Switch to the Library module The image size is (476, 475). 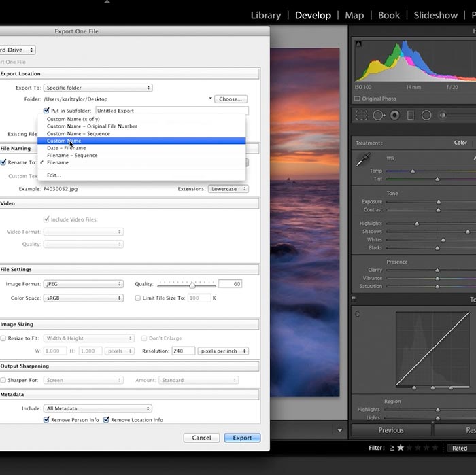click(x=266, y=15)
